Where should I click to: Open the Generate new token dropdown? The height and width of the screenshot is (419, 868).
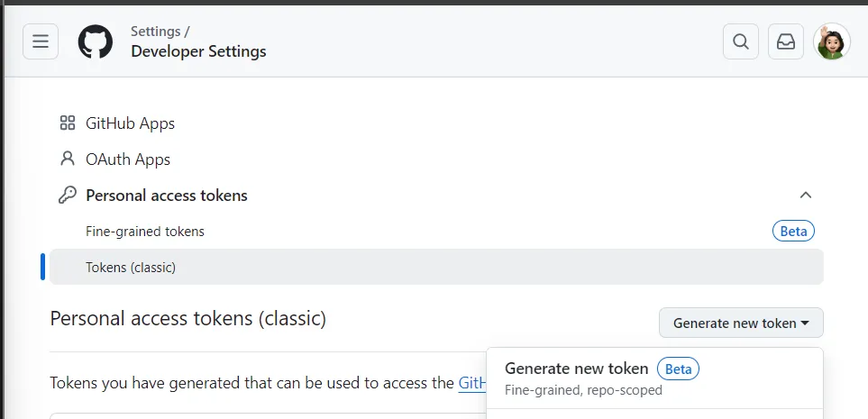coord(741,323)
